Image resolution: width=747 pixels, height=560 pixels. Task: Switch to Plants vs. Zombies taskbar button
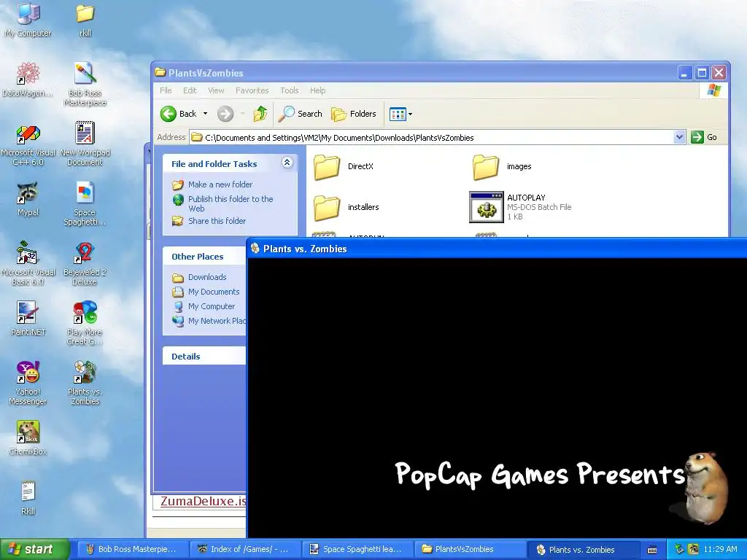tap(582, 550)
